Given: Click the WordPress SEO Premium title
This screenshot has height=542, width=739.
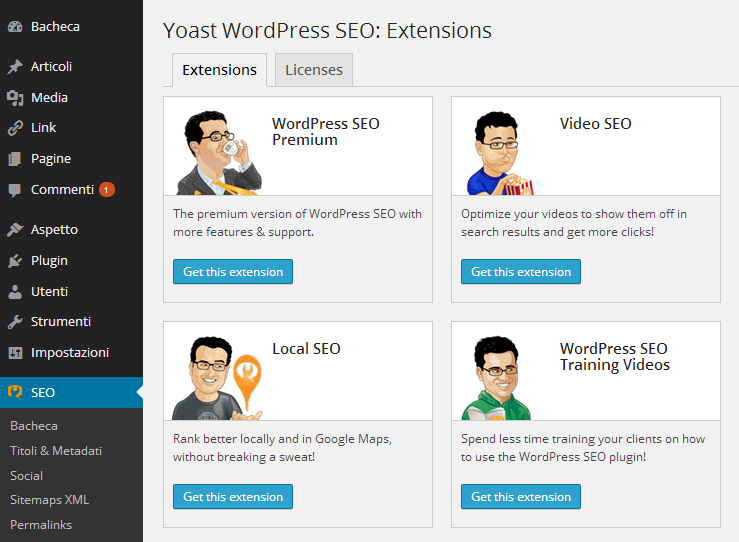Looking at the screenshot, I should pos(326,131).
